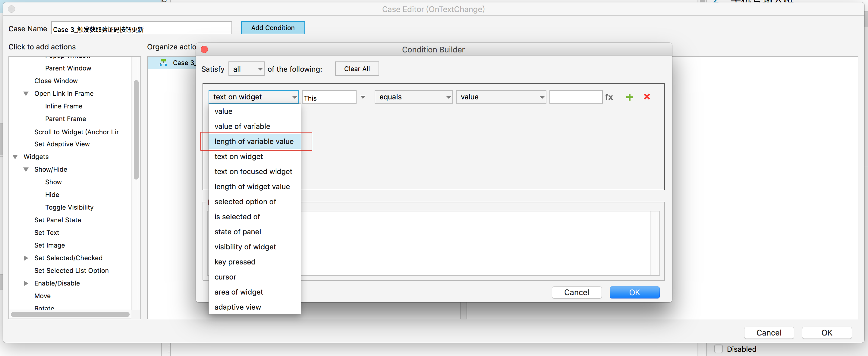This screenshot has height=356, width=868.
Task: Open the equals comparison dropdown
Action: click(414, 97)
